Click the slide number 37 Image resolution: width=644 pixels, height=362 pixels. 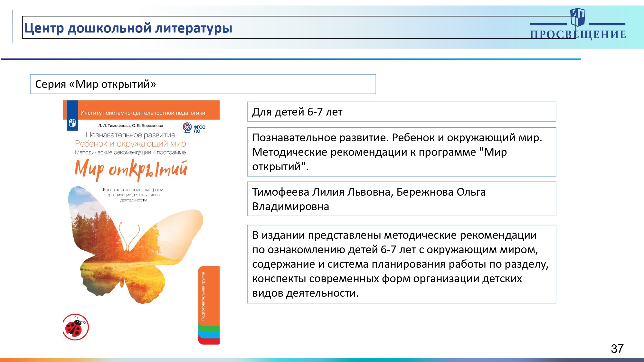pos(617,349)
